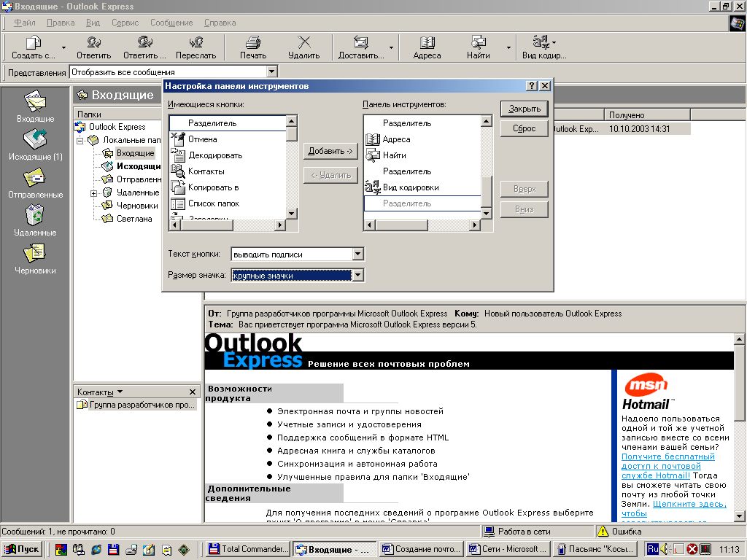Open the Вид menu

(x=93, y=23)
